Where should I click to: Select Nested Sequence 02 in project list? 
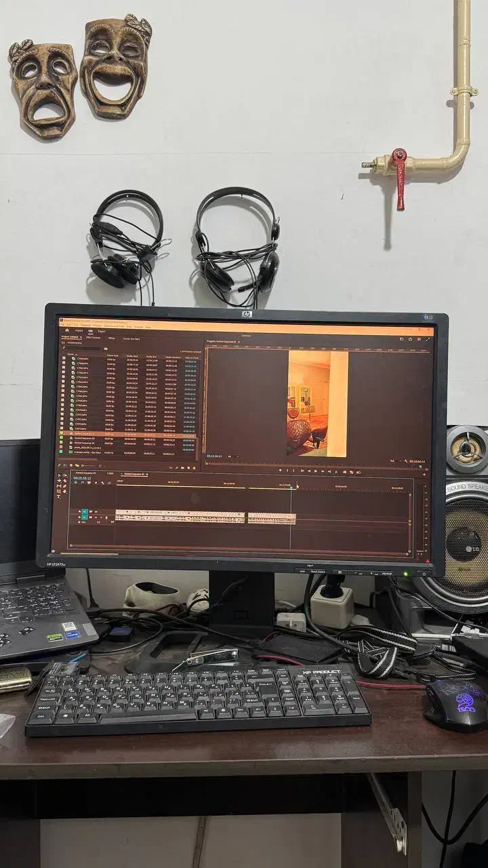click(x=85, y=439)
